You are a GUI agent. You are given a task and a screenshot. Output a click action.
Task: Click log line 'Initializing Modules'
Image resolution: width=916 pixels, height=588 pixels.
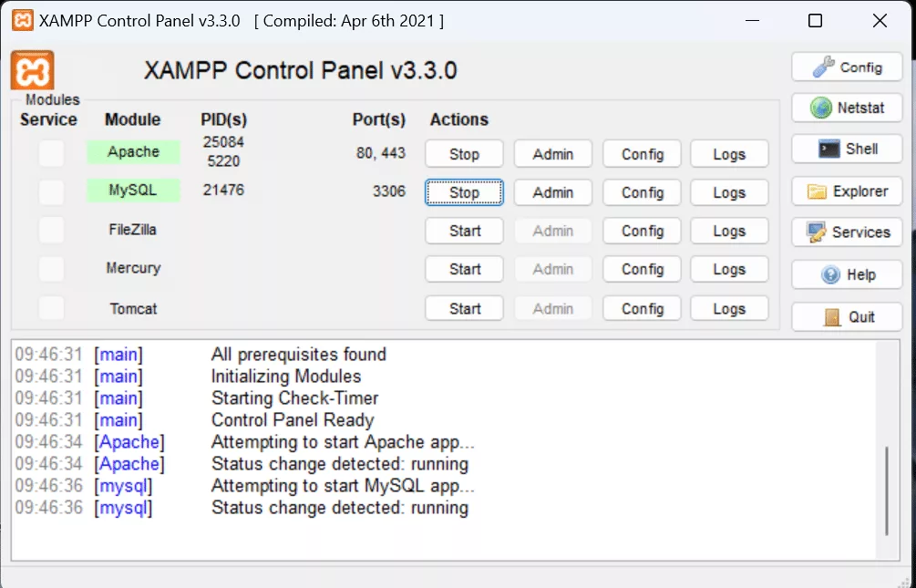pos(286,377)
